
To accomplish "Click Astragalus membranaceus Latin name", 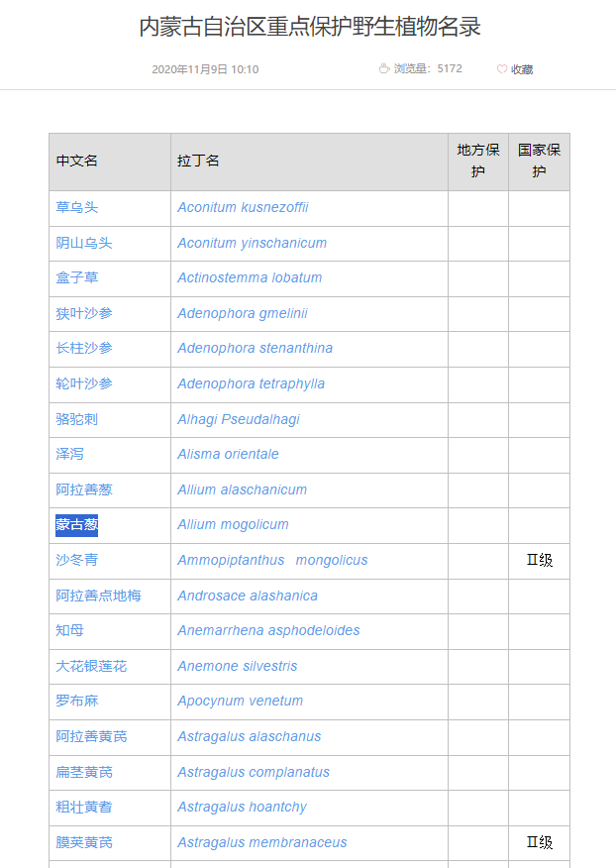I will [262, 842].
